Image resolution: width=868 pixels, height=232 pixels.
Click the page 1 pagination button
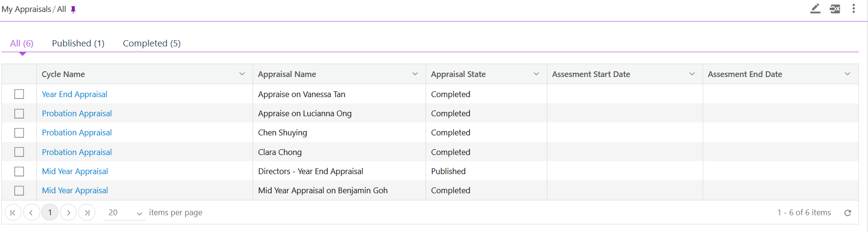(50, 212)
